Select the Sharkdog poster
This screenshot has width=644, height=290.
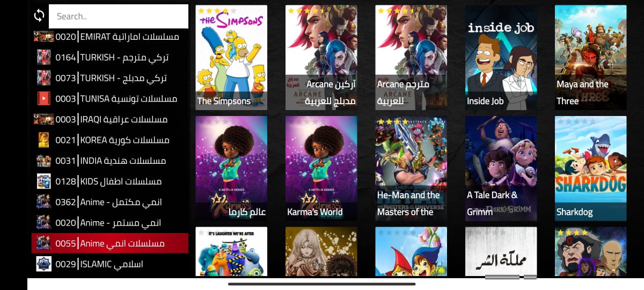[x=590, y=169]
